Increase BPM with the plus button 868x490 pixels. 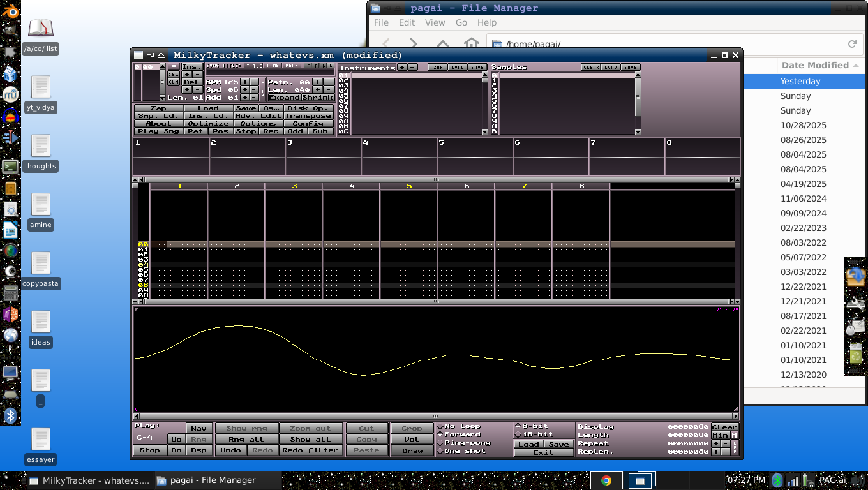tap(244, 82)
